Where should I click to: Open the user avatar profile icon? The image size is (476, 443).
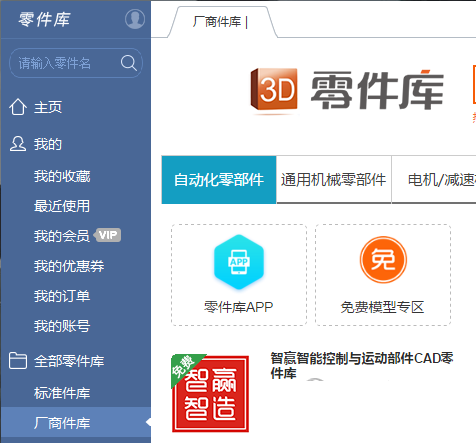coord(135,19)
